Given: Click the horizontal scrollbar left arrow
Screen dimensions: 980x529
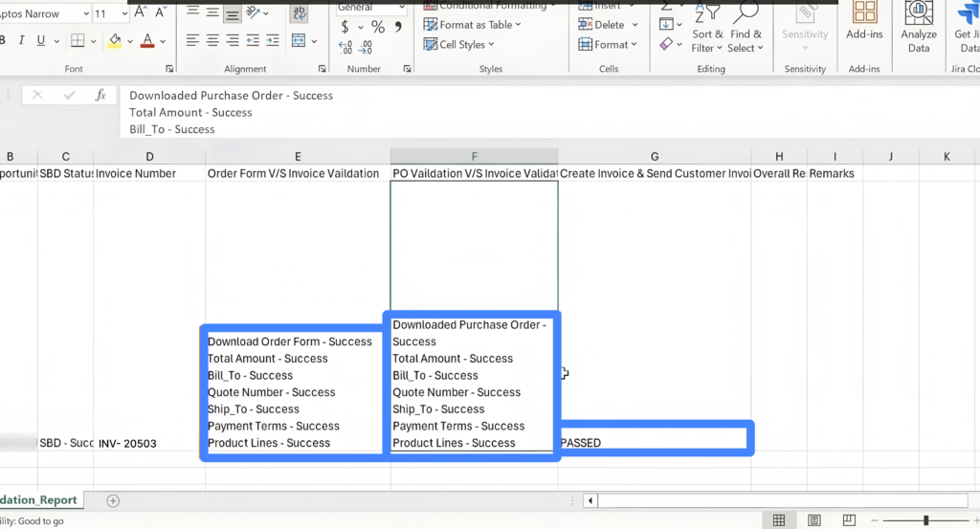Looking at the screenshot, I should [x=590, y=500].
